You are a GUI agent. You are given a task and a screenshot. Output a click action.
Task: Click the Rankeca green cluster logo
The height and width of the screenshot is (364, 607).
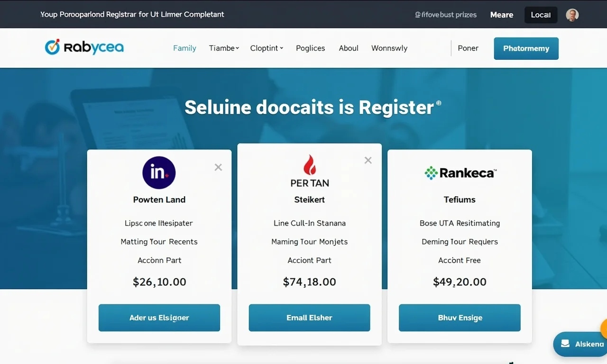430,173
